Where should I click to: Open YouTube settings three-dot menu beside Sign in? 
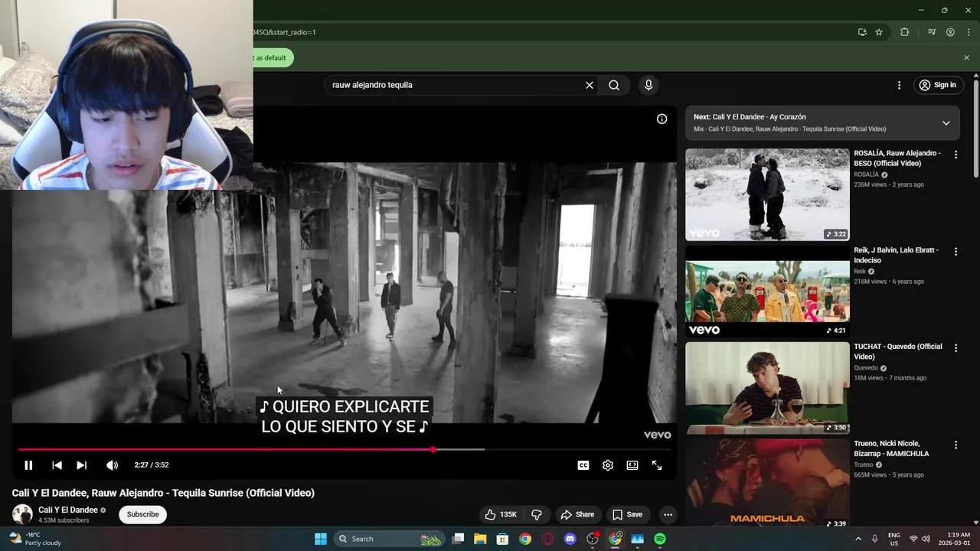click(x=899, y=85)
